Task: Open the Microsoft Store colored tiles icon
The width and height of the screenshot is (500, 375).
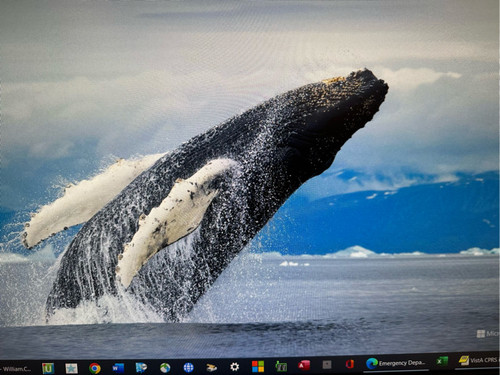Action: tap(258, 366)
